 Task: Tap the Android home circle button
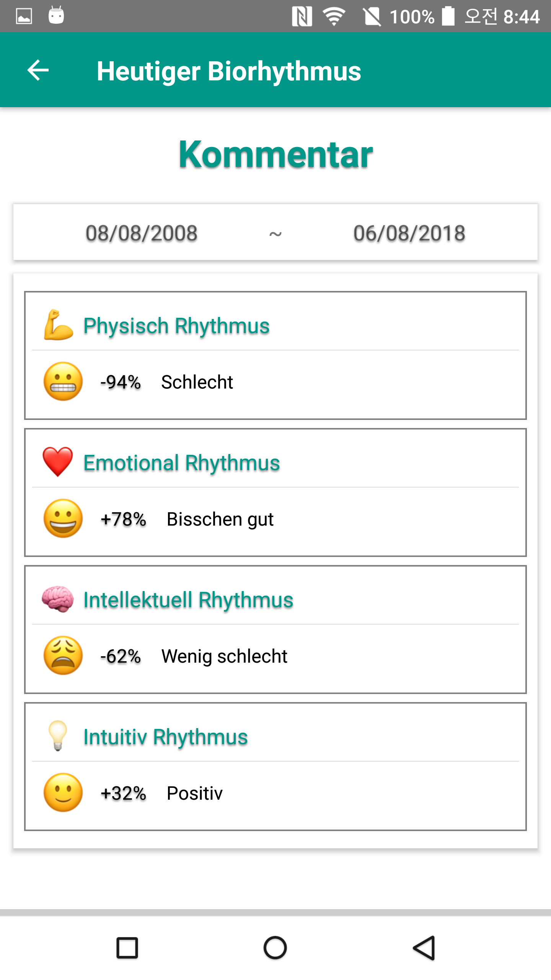pos(275,948)
